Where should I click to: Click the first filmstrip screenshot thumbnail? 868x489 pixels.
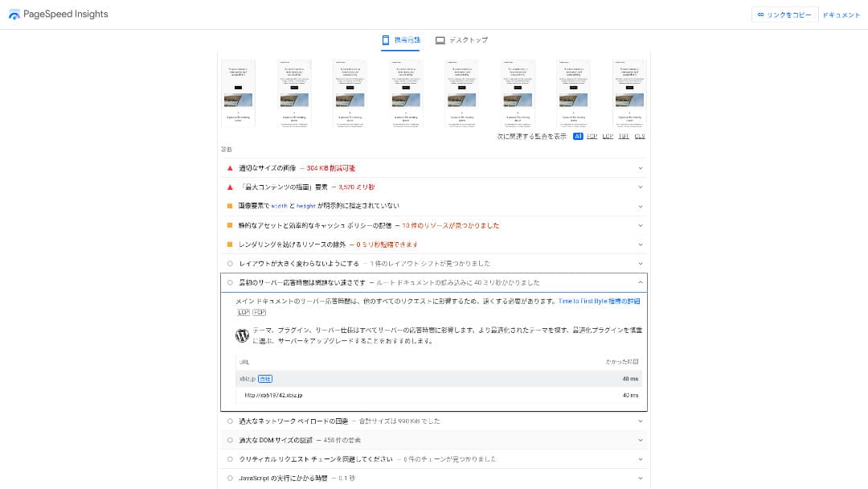(x=238, y=92)
